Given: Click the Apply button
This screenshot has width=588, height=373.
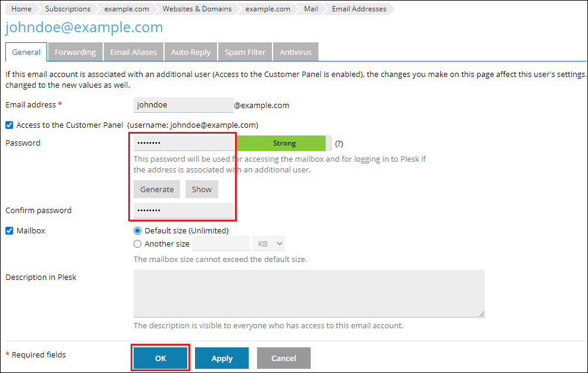Looking at the screenshot, I should [x=222, y=358].
